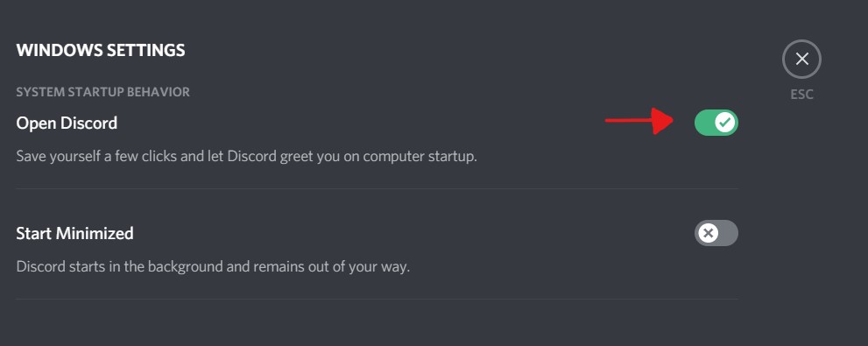Click the 'Discord starts in the background' description
This screenshot has width=868, height=346.
tap(213, 267)
